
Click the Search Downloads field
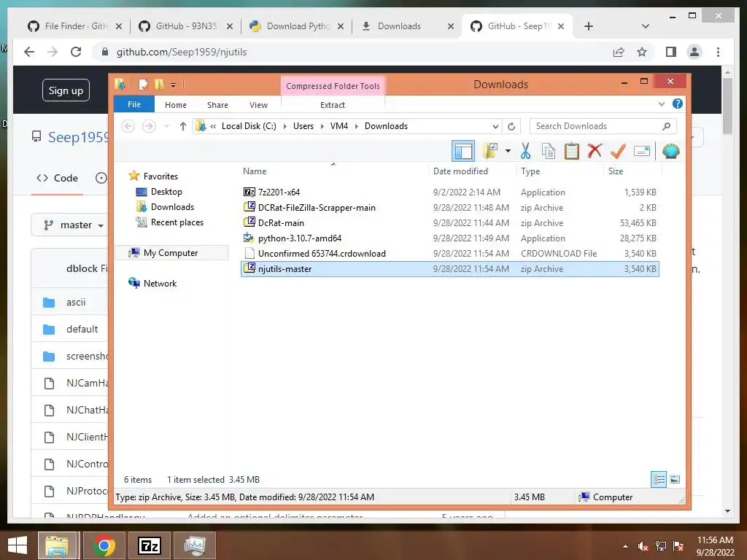point(603,126)
